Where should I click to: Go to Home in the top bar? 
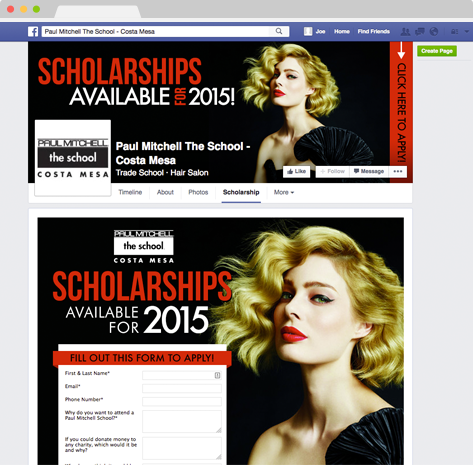point(342,31)
